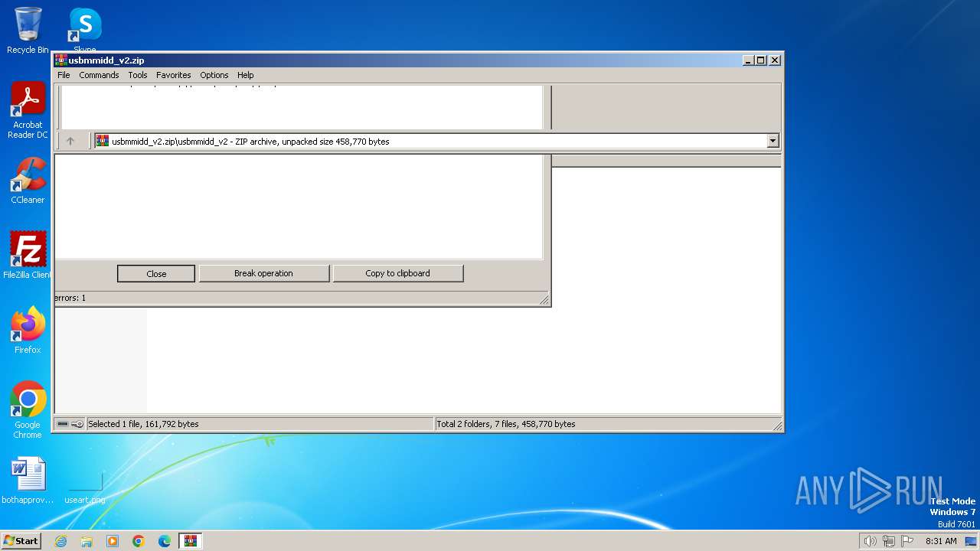Open the Favorites menu
980x551 pixels.
pyautogui.click(x=174, y=75)
